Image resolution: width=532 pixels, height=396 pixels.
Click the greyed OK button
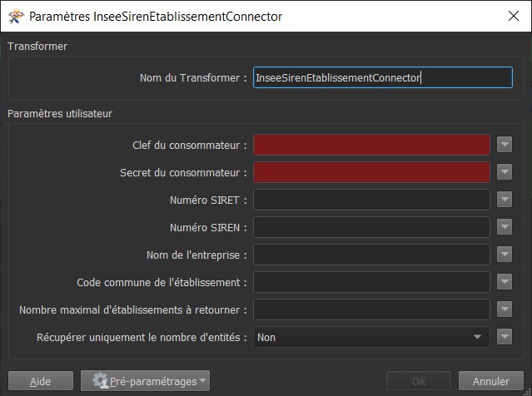pyautogui.click(x=419, y=381)
